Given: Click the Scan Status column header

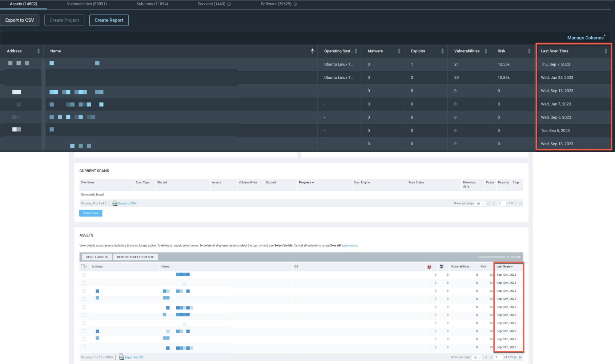Looking at the screenshot, I should [x=416, y=182].
